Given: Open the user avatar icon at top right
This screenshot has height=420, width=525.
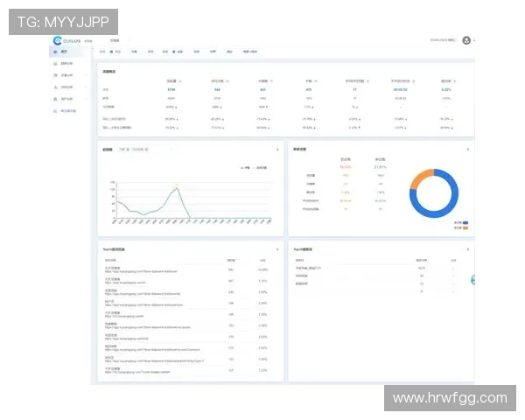Looking at the screenshot, I should pyautogui.click(x=466, y=40).
